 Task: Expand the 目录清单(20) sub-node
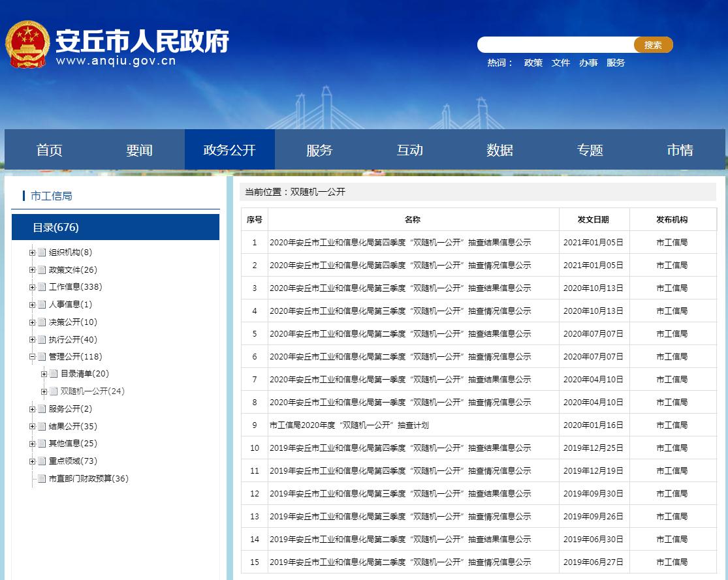(x=44, y=374)
